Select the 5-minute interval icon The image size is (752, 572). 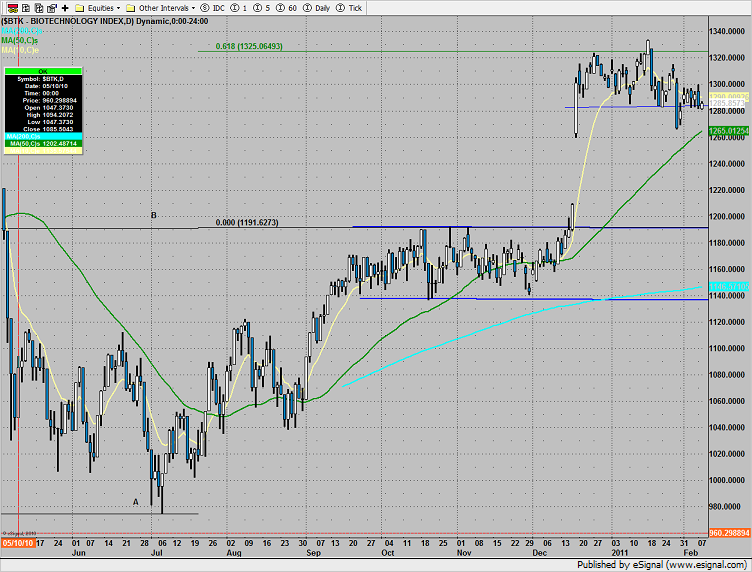[258, 7]
